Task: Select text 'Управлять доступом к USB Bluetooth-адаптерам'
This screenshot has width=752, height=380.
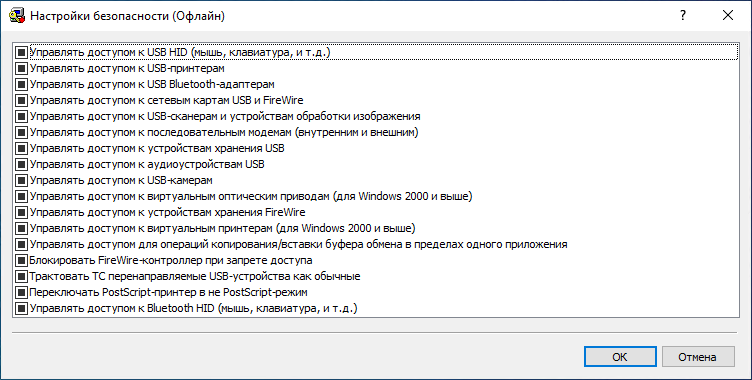Action: [152, 84]
